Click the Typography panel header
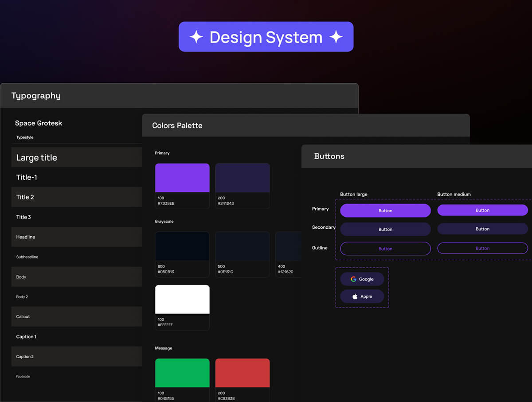The image size is (532, 402). (x=179, y=96)
